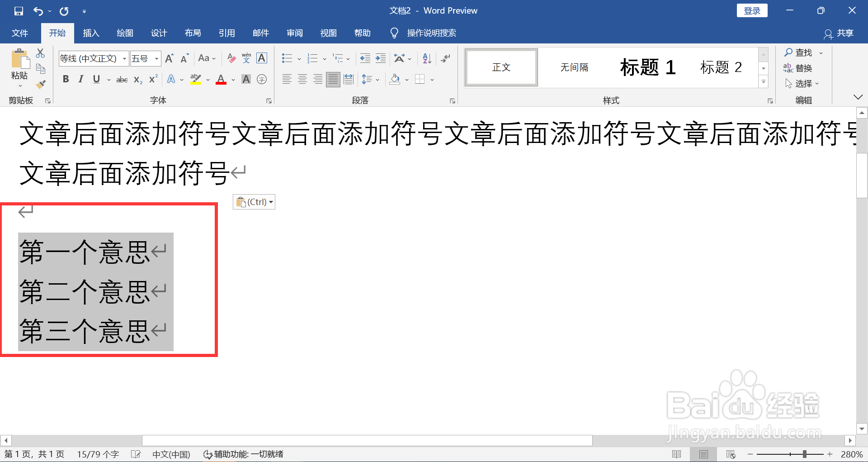This screenshot has height=462, width=868.
Task: Center align the paragraph
Action: coord(302,80)
